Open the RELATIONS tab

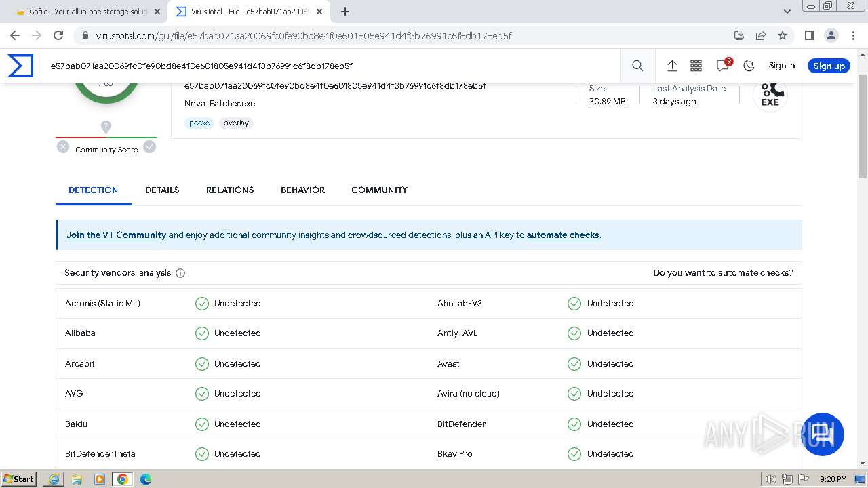[x=230, y=190]
